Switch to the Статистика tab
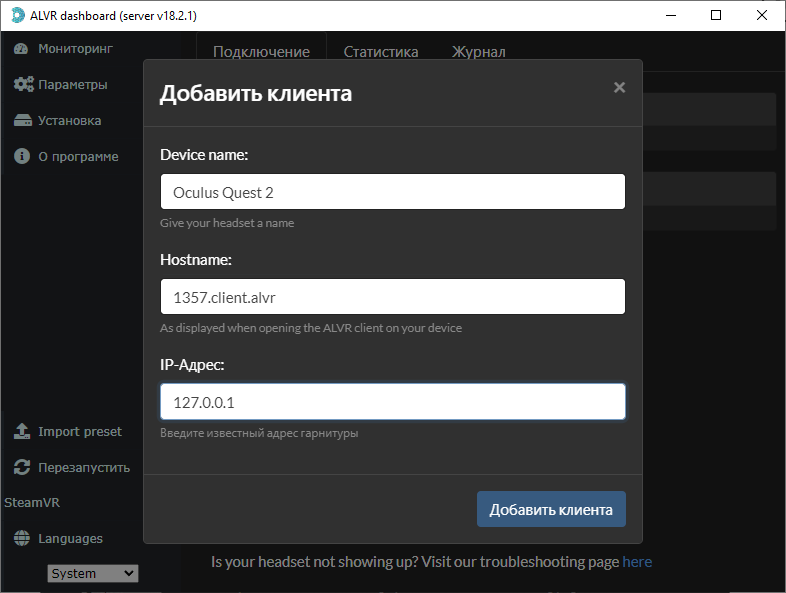Image resolution: width=786 pixels, height=593 pixels. coord(381,52)
